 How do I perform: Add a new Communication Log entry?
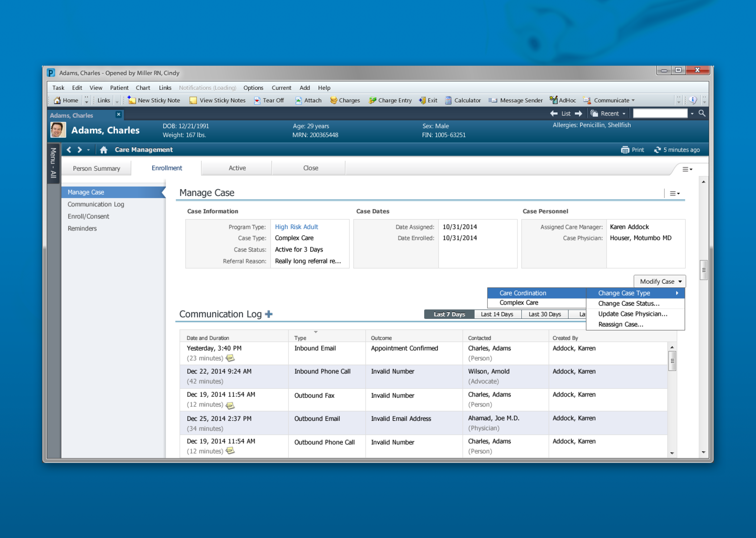tap(269, 314)
